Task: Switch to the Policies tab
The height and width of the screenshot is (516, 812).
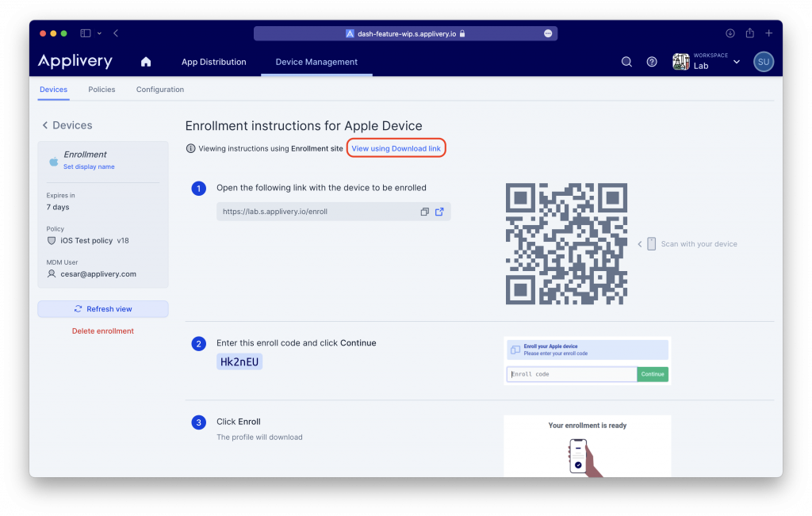Action: [101, 90]
